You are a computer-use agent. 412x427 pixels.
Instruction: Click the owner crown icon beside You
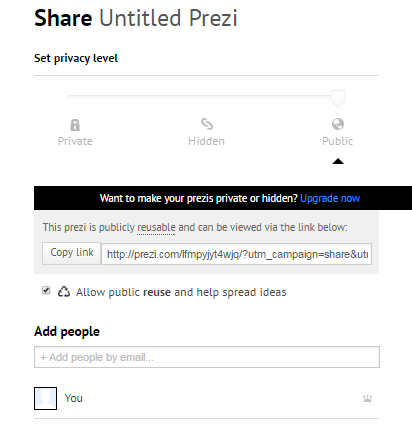[x=367, y=398]
